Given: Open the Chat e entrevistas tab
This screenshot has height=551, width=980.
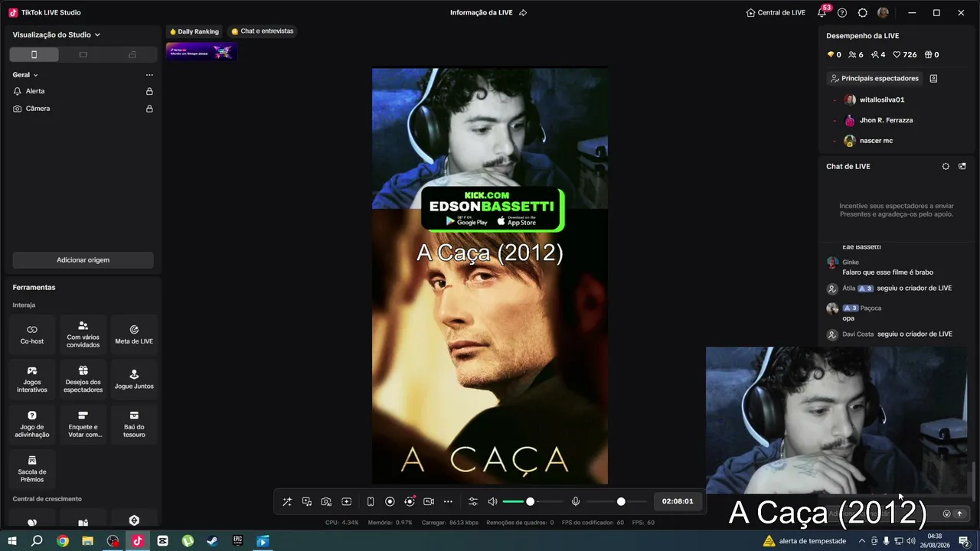Looking at the screenshot, I should pyautogui.click(x=263, y=31).
